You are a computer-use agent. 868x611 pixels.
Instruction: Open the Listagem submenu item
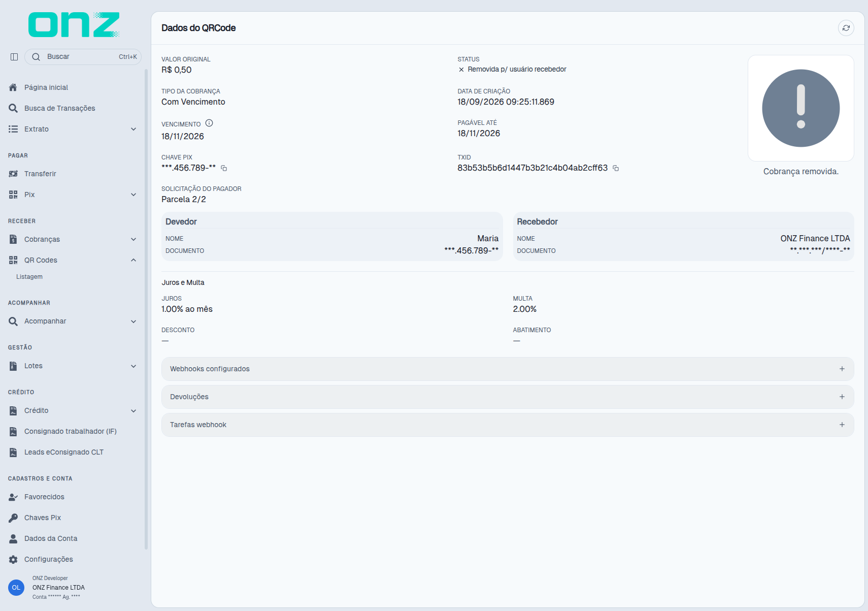29,277
